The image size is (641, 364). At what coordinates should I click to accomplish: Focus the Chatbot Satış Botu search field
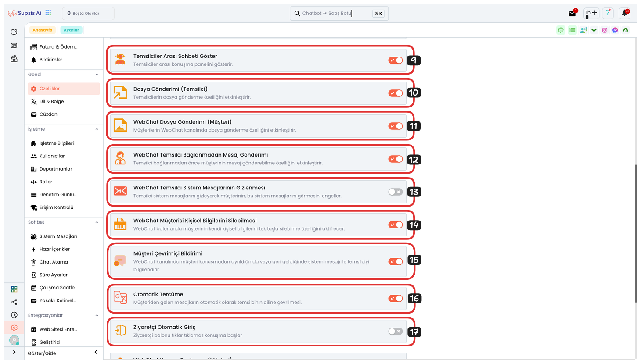click(x=339, y=14)
